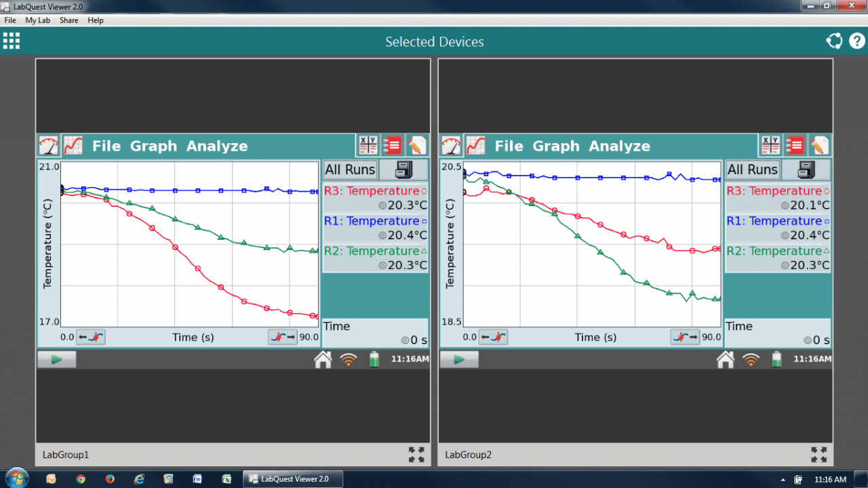Screen dimensions: 868x488
Task: Open the All Runs selector in LabGroup2
Action: coord(752,169)
